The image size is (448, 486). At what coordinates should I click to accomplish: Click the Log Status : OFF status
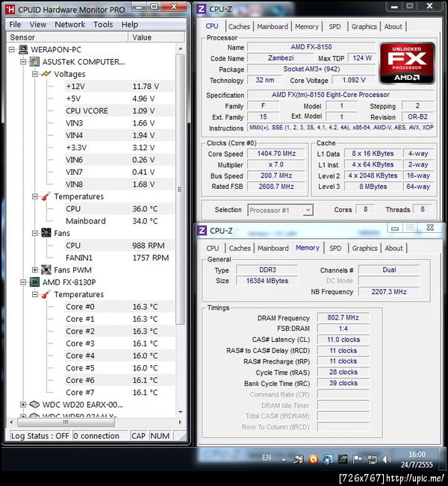click(x=40, y=436)
